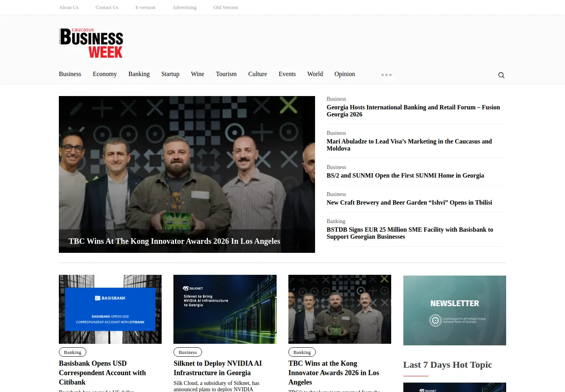Open the E-version link
Screen dimensions: 565x392
pos(145,7)
